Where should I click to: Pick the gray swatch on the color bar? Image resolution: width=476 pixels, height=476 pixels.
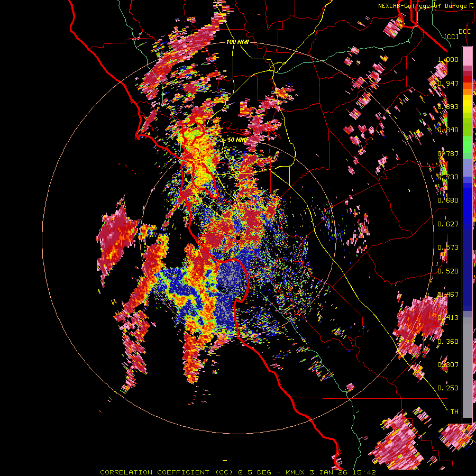467,368
